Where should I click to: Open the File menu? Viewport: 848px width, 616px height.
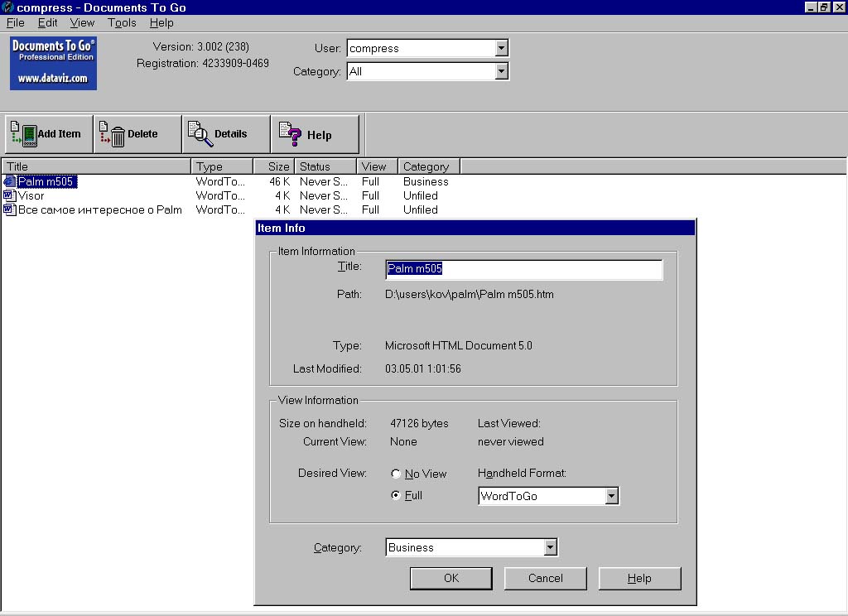pos(15,22)
